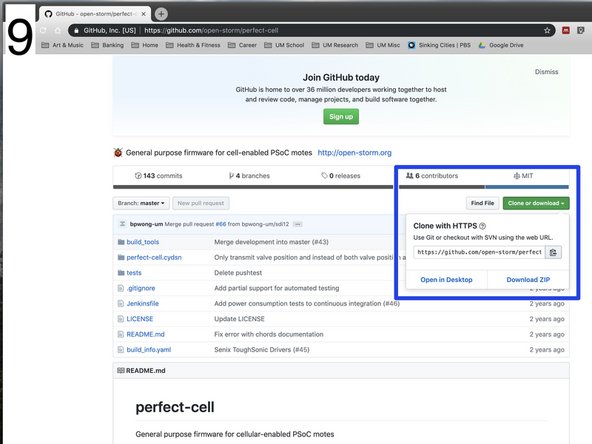Open the UM Research bookmark folder

pyautogui.click(x=335, y=45)
